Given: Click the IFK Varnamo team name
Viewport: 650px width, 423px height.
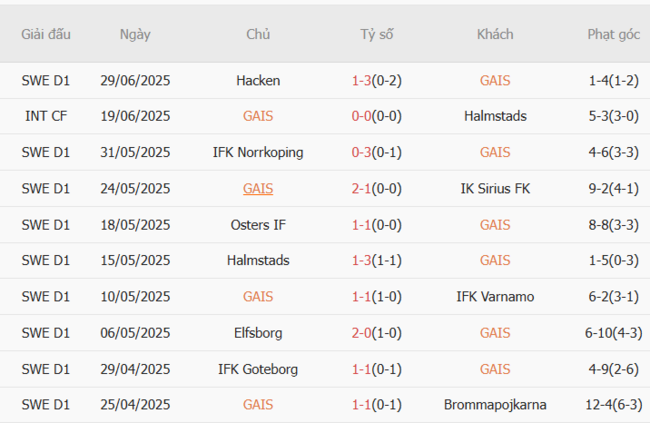Looking at the screenshot, I should pyautogui.click(x=495, y=296).
